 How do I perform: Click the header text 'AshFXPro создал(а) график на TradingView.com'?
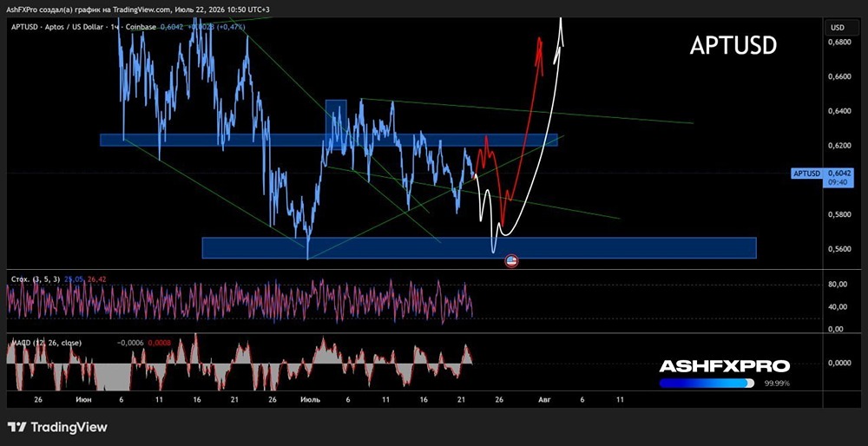coord(89,10)
